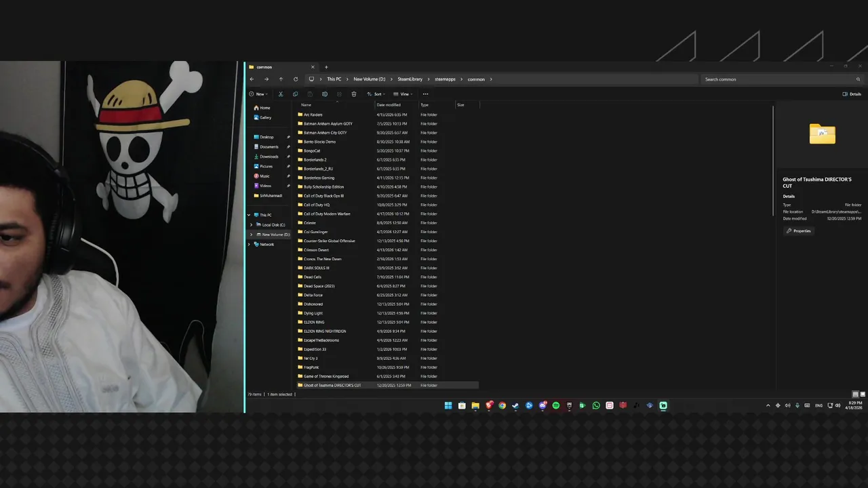Click the Forward navigation arrow
The image size is (868, 488).
[x=266, y=79]
